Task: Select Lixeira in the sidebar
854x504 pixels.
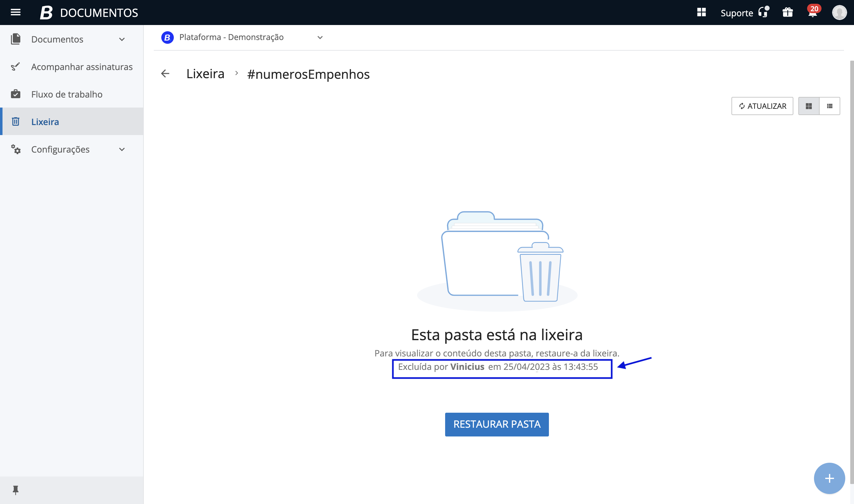Action: tap(45, 122)
